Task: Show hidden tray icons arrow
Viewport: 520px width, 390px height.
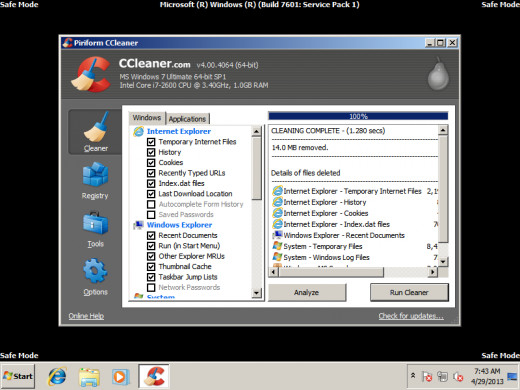Action: pos(413,376)
